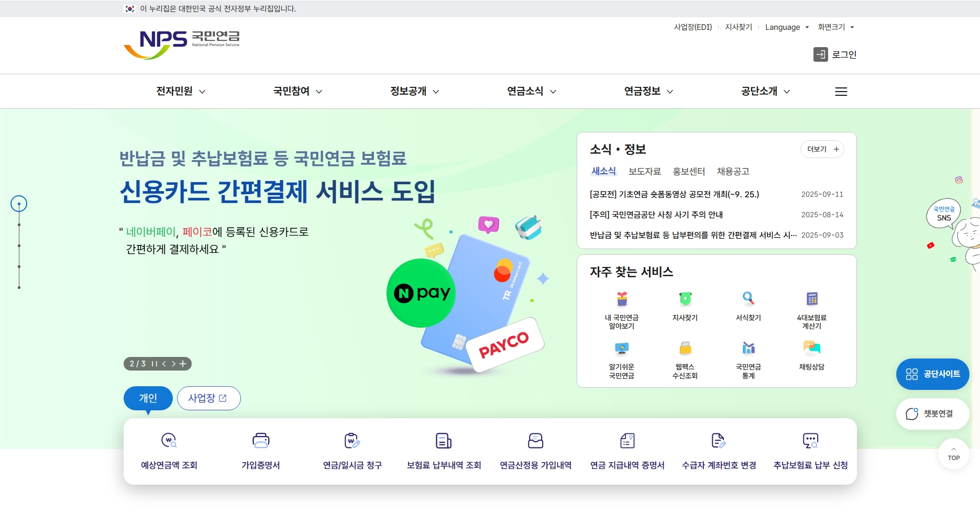
Task: Open the 4대보험료 계산기 icon
Action: tap(812, 299)
